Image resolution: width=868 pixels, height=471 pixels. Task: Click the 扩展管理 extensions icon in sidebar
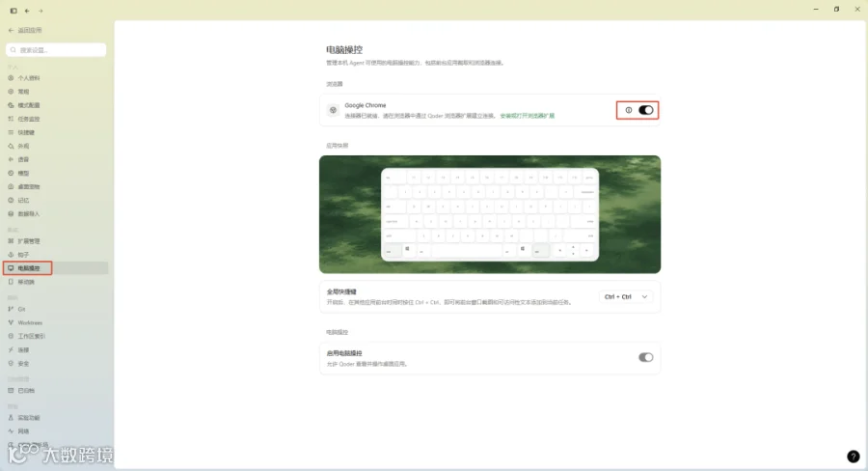(11, 241)
